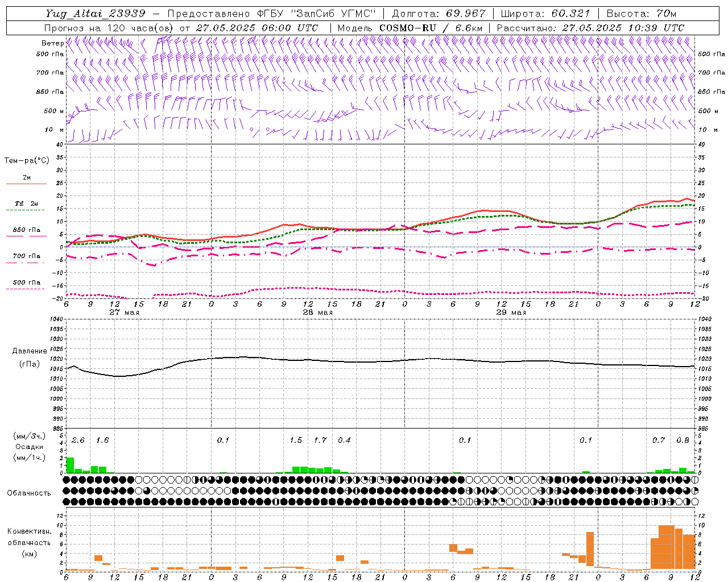Viewport: 728px width, 582px height.
Task: Click the (мм/3ч.) precipitation unit label
Action: coord(30,436)
